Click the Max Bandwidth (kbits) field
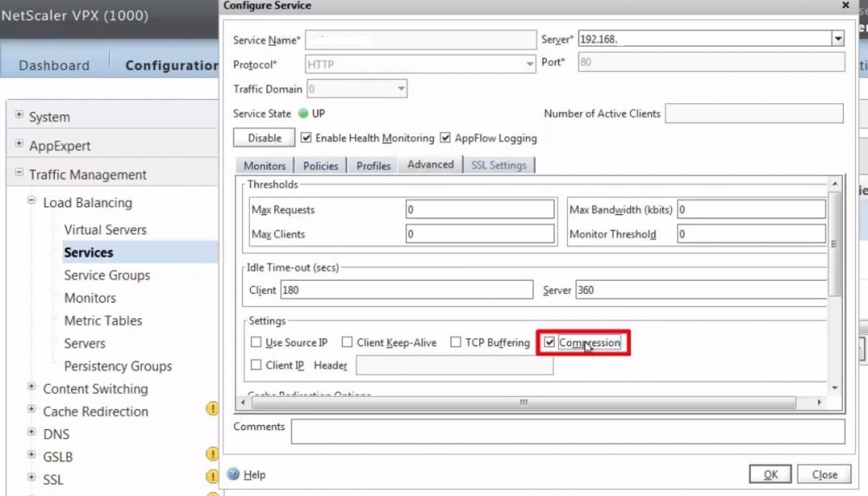The width and height of the screenshot is (868, 496). (x=751, y=210)
